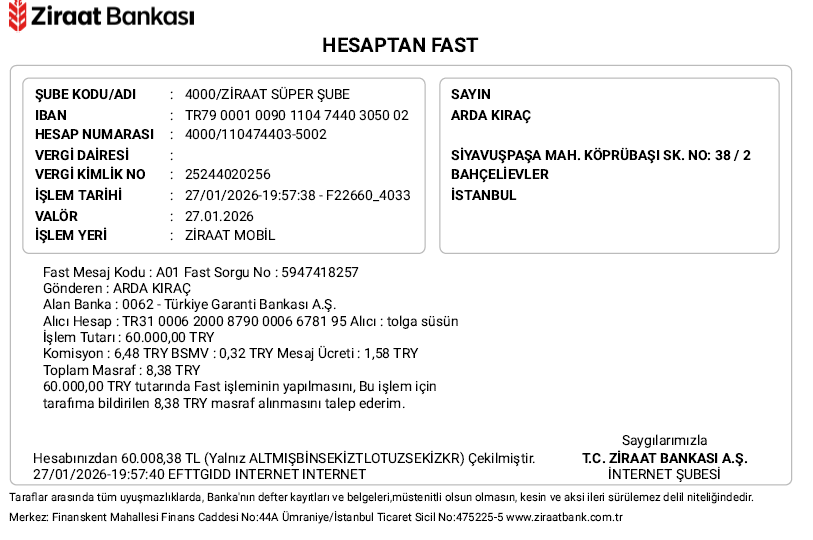813x540 pixels.
Task: Click the Toplam Masraf 8,38 TRY line
Action: (121, 370)
